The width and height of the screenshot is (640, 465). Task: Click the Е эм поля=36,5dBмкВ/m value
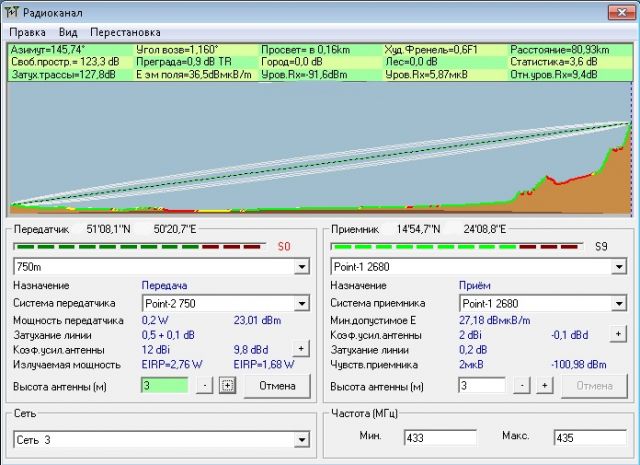[x=193, y=75]
